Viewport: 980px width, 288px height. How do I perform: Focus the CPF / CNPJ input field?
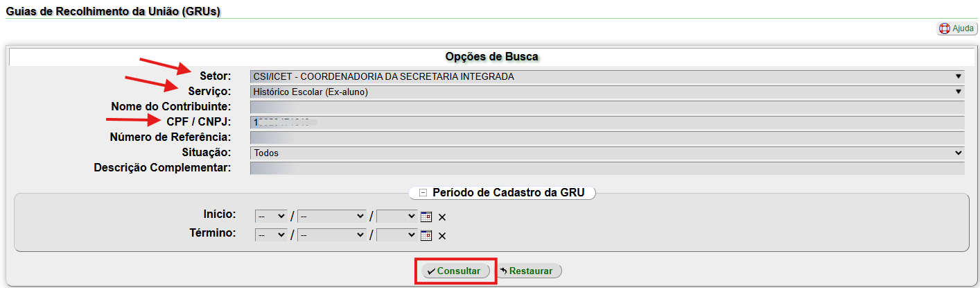click(x=607, y=122)
